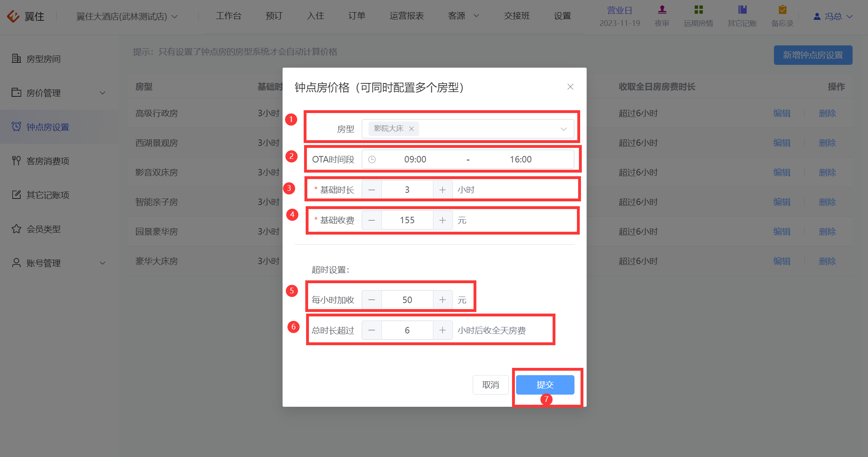
Task: Click 删除 for 影音双床房 row
Action: coord(827,173)
